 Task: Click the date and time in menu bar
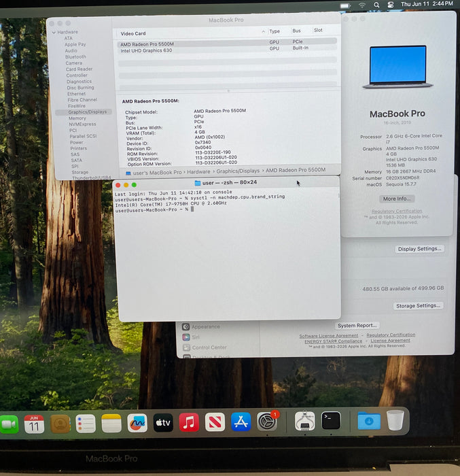(427, 3)
